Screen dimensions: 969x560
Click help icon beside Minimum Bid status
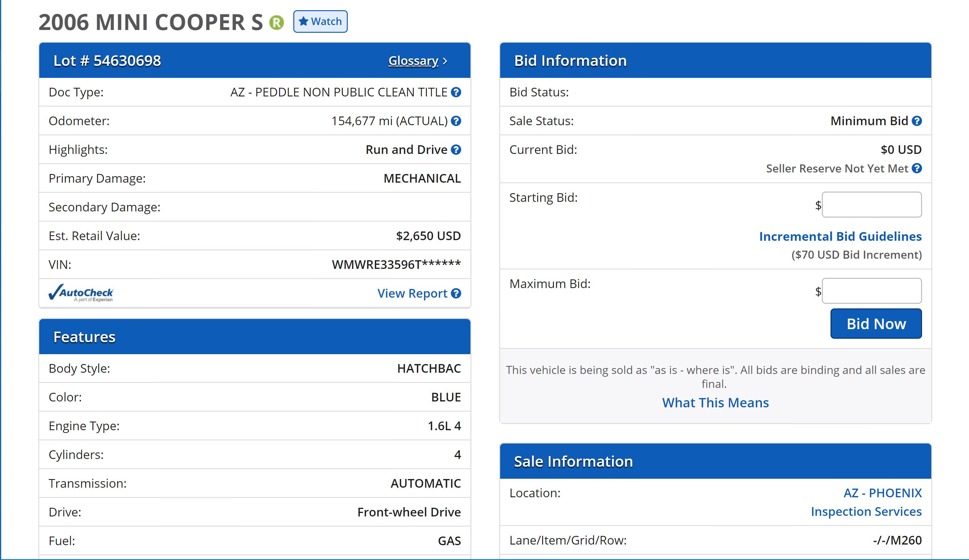[x=917, y=121]
